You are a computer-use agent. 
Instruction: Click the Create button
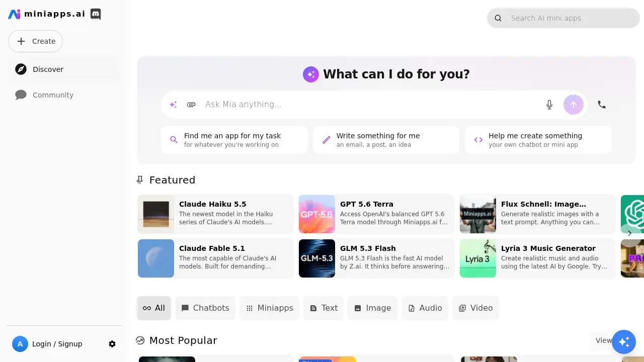coord(35,41)
